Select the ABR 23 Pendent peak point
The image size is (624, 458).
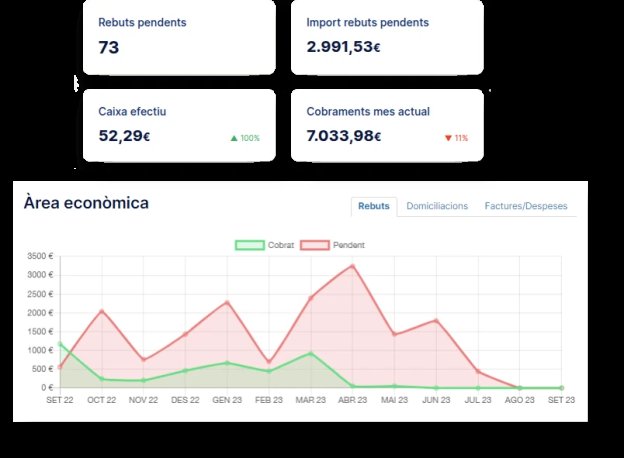point(353,266)
